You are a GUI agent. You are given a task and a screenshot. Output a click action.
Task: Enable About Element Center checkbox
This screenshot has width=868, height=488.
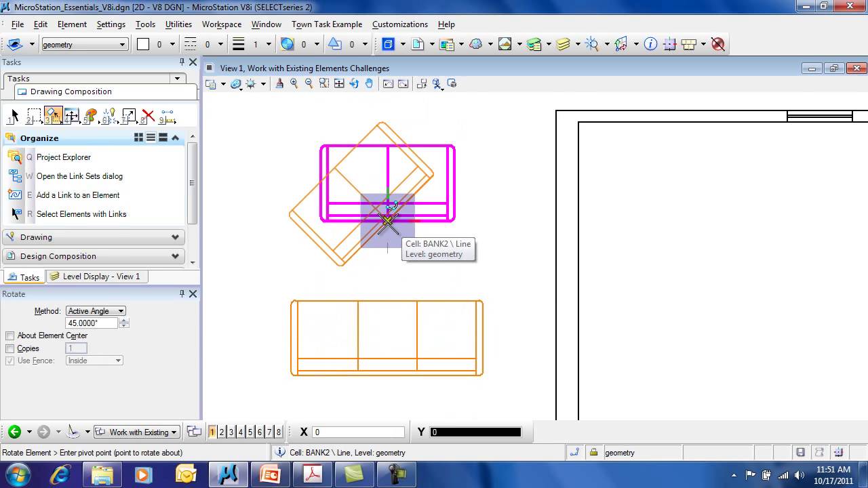click(9, 335)
